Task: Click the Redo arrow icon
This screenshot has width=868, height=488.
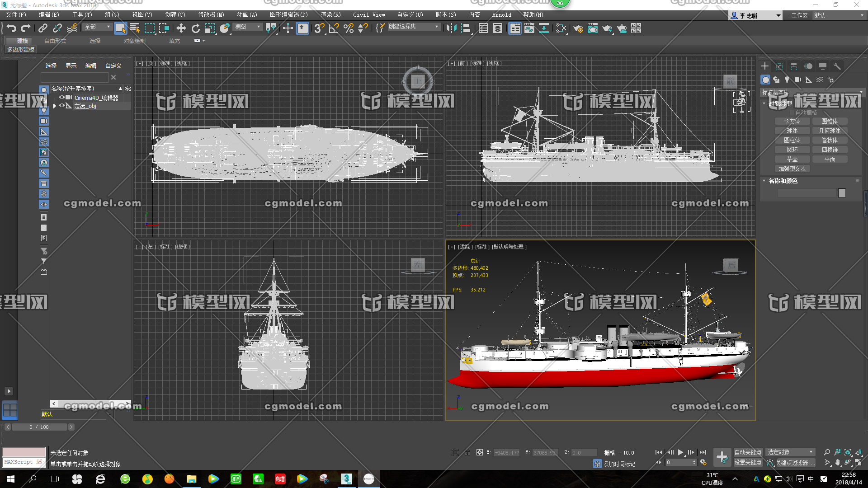Action: coord(26,28)
